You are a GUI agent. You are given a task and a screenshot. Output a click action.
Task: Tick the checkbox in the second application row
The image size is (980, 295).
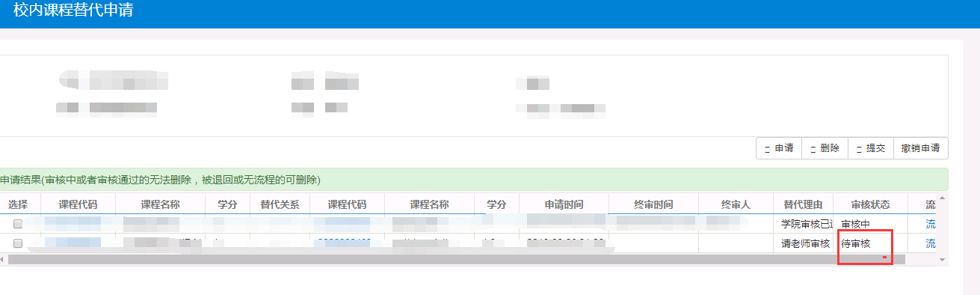click(18, 243)
